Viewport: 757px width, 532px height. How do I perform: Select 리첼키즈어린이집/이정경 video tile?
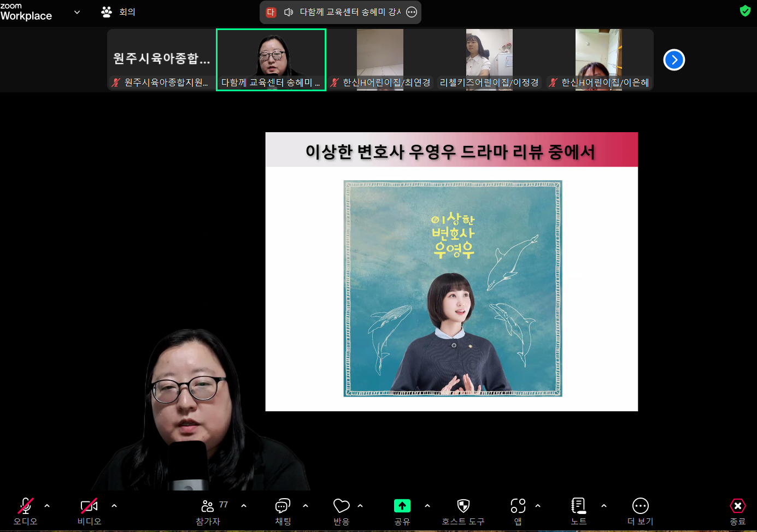(489, 60)
